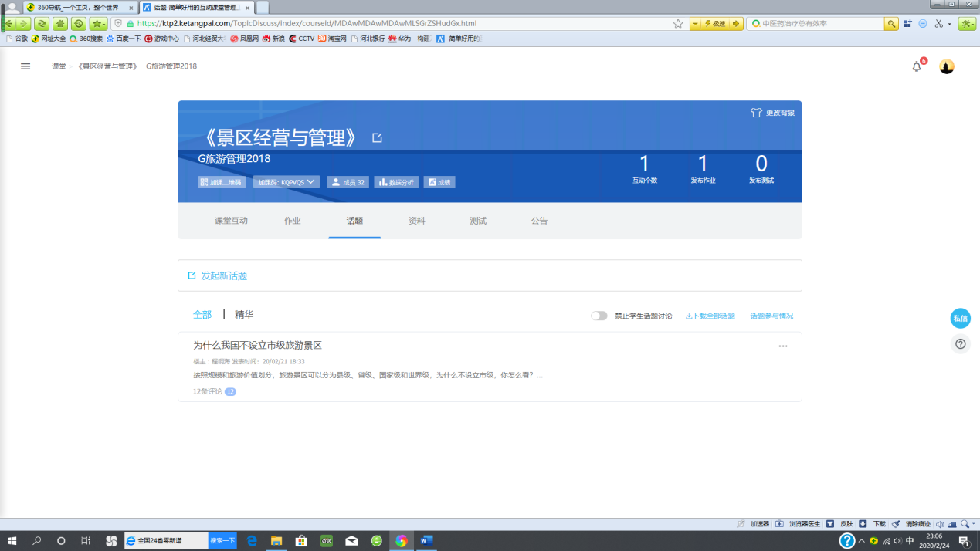Switch to the 资料 tab
The height and width of the screenshot is (551, 980).
point(416,221)
